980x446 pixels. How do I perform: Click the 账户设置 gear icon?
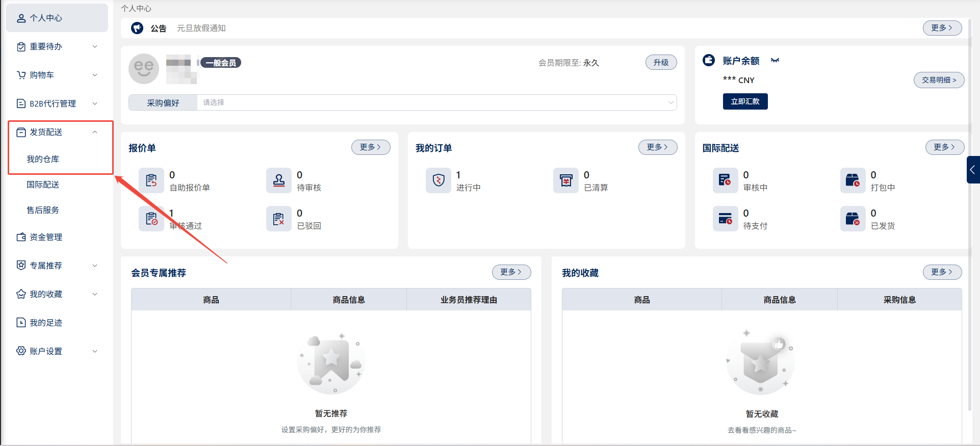21,351
